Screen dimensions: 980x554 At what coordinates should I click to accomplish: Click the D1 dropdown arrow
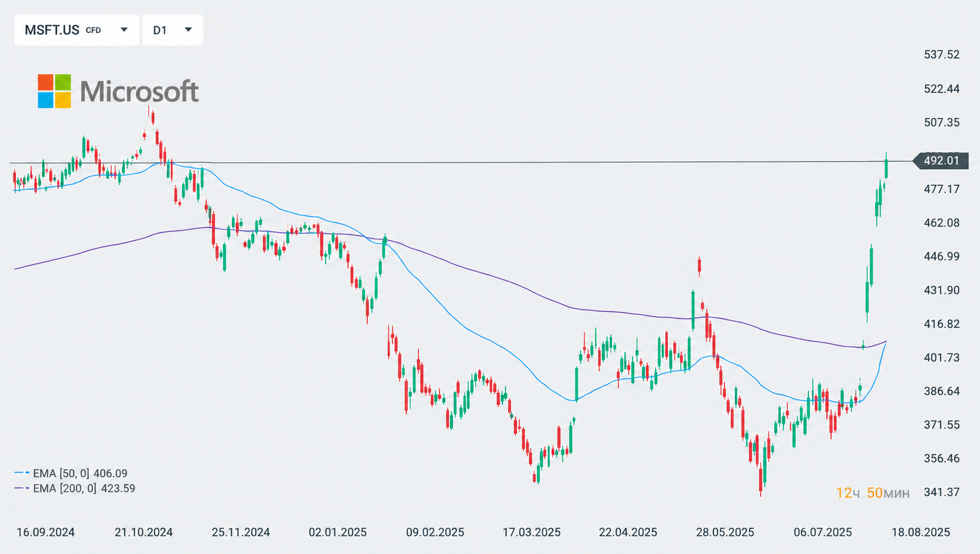(x=188, y=30)
